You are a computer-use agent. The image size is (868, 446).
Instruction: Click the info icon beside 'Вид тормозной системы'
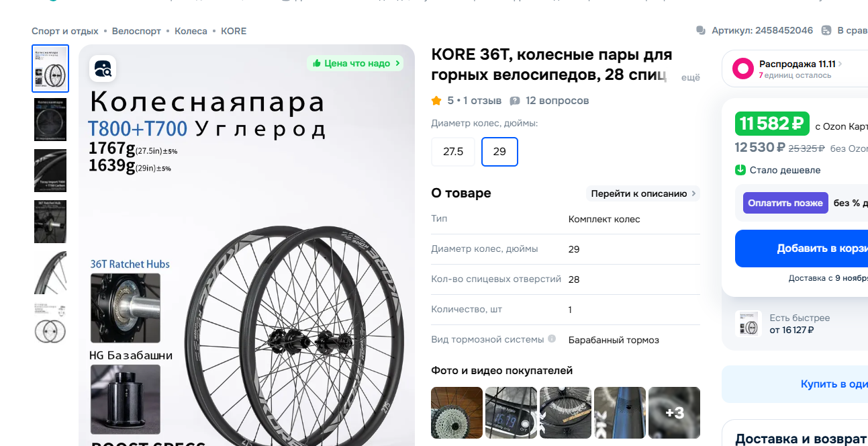click(x=552, y=339)
